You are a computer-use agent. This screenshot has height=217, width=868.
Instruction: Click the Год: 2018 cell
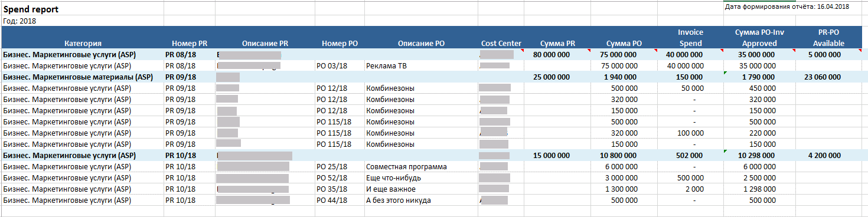point(19,21)
